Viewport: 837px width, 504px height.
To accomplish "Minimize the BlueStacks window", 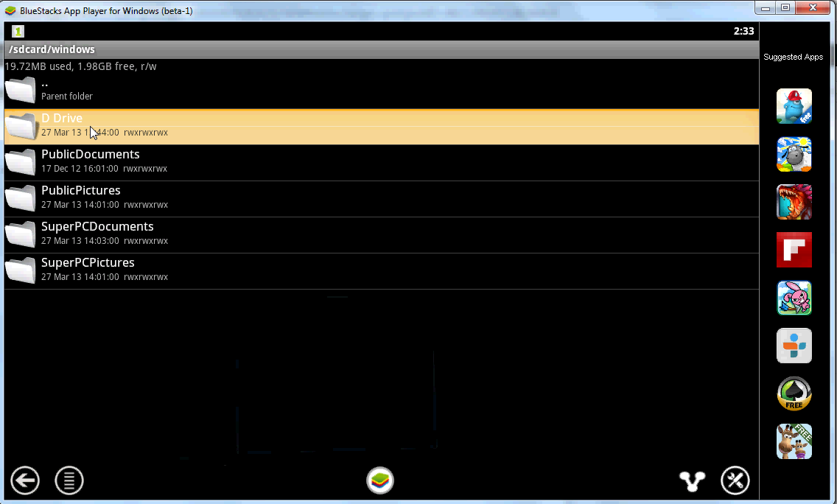I will tap(765, 8).
